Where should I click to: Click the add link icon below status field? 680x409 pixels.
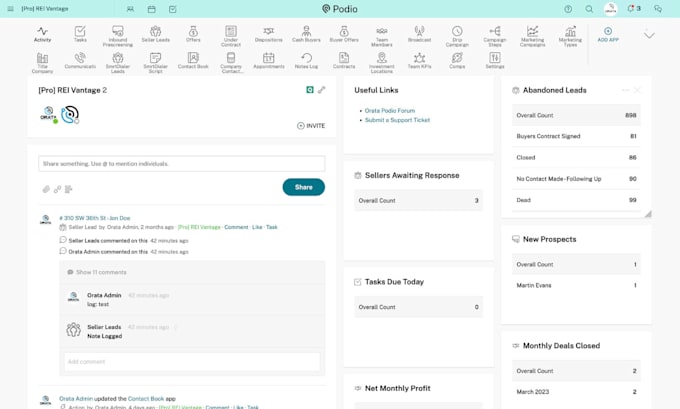[57, 189]
